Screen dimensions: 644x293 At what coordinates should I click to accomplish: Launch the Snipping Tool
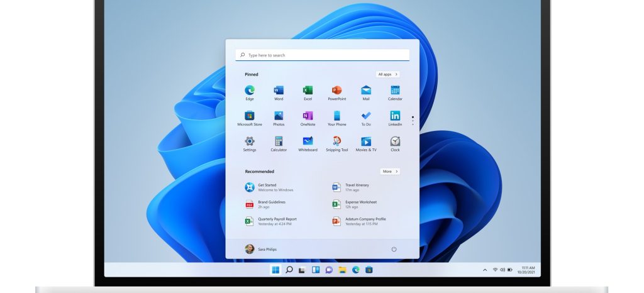[336, 141]
